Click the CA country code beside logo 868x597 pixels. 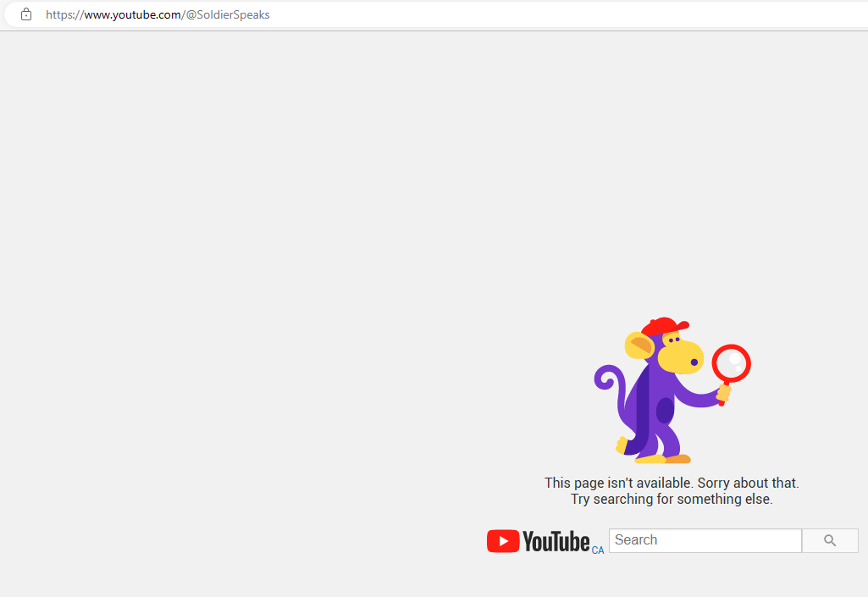click(x=598, y=550)
